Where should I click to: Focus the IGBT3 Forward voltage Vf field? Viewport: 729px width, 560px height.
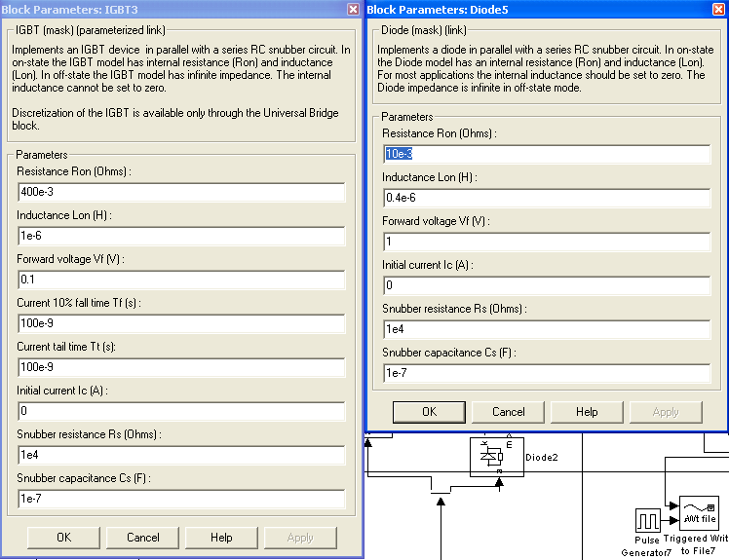[x=181, y=280]
